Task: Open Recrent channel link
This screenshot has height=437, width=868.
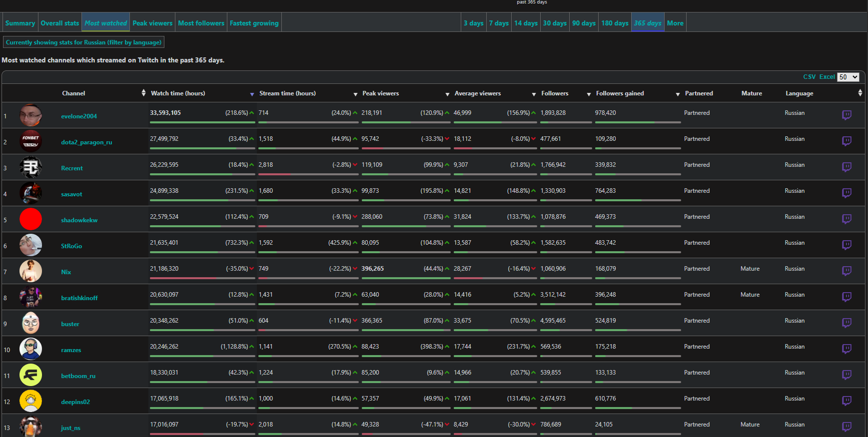Action: tap(72, 168)
